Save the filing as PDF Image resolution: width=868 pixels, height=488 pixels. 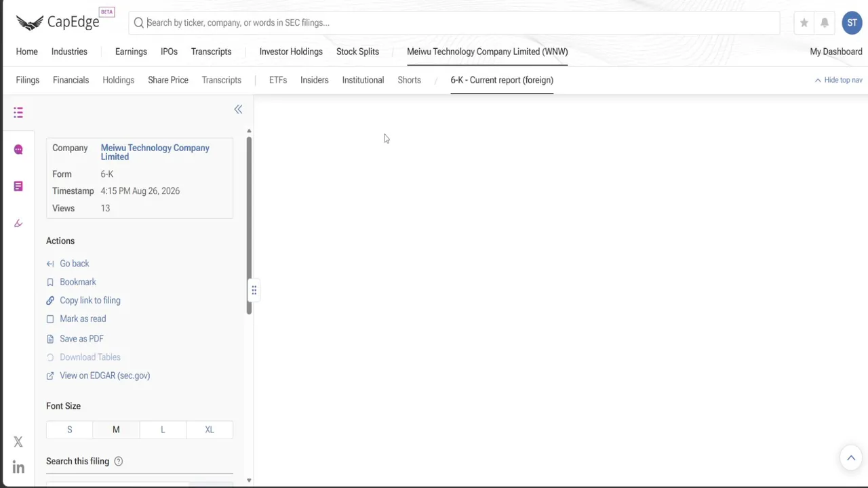pos(75,339)
